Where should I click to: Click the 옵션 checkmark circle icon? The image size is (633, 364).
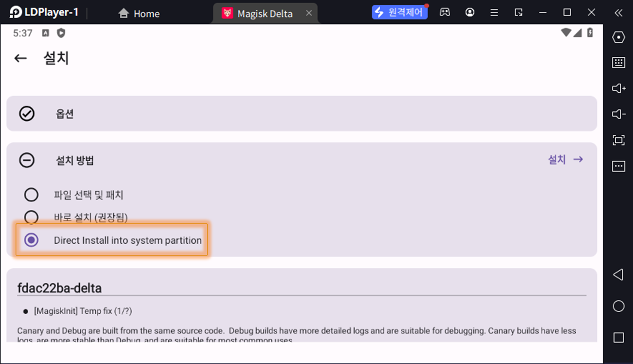[x=27, y=114]
